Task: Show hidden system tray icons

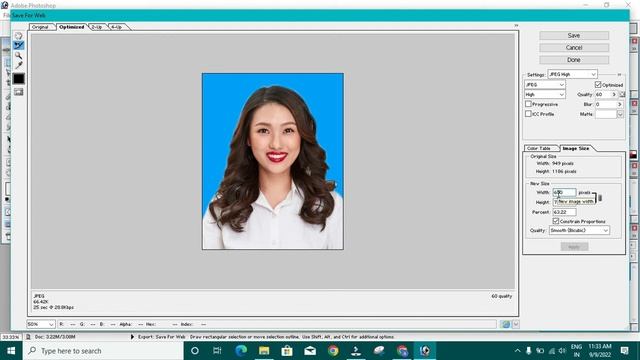Action: click(518, 351)
